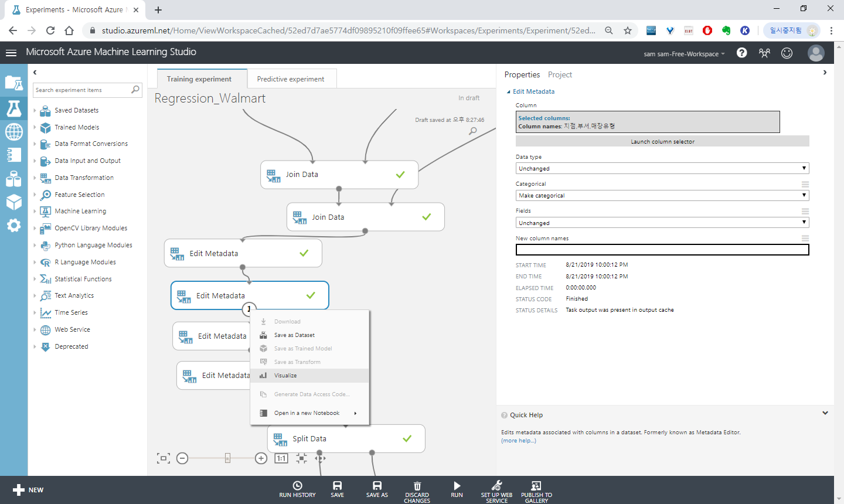Set zoom to 1:1 actual size
This screenshot has width=844, height=504.
pyautogui.click(x=281, y=458)
